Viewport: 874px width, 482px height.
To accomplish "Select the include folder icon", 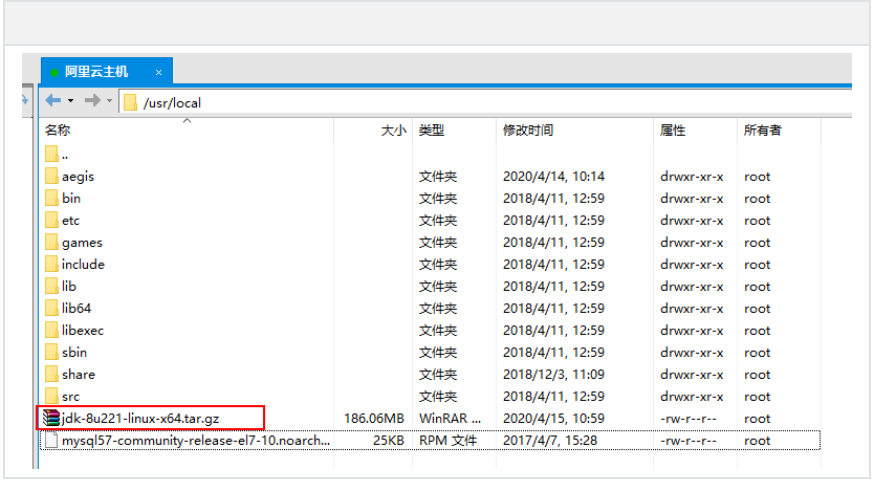I will 52,264.
